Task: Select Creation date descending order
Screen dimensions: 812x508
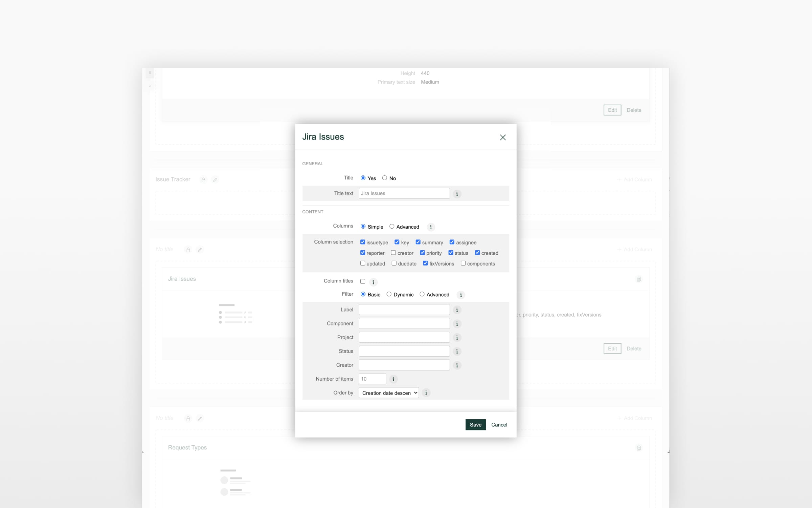Action: 388,393
